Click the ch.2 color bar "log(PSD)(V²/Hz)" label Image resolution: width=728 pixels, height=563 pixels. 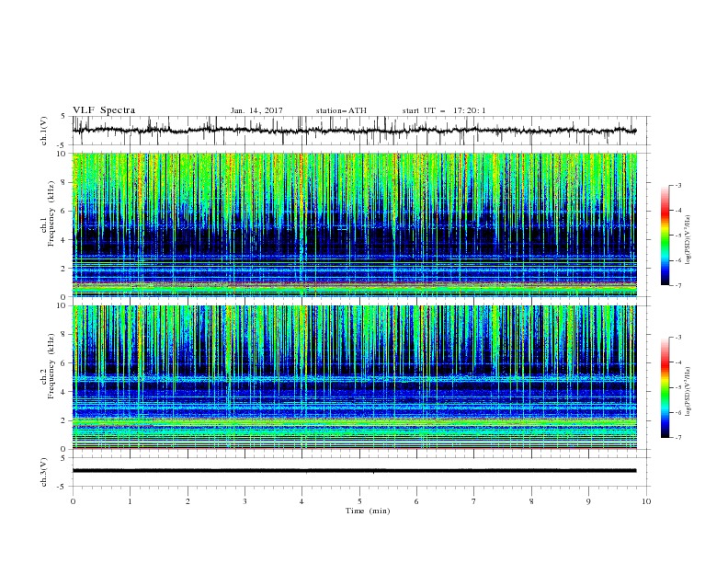688,392
